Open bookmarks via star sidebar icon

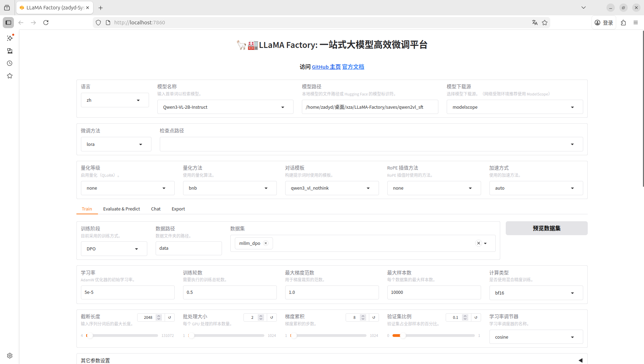tap(9, 76)
